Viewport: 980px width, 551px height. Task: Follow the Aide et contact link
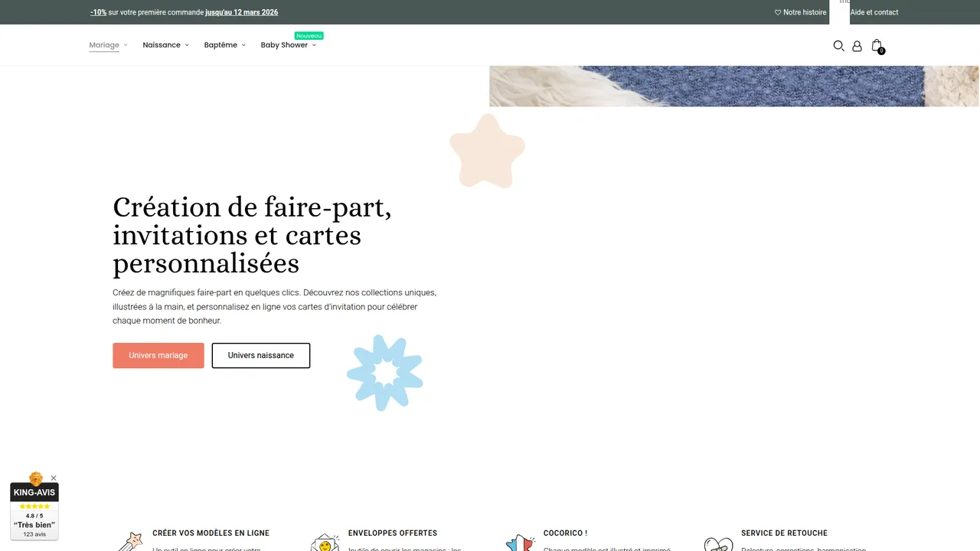(x=874, y=12)
